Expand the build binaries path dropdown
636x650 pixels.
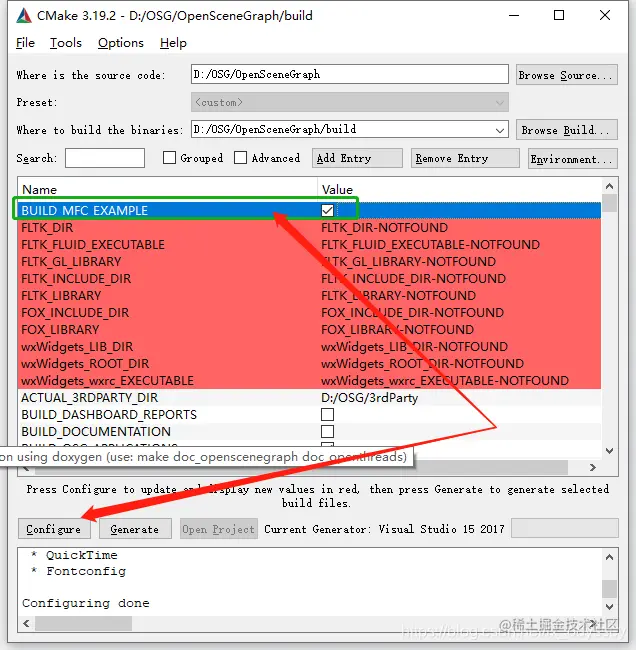(x=500, y=130)
